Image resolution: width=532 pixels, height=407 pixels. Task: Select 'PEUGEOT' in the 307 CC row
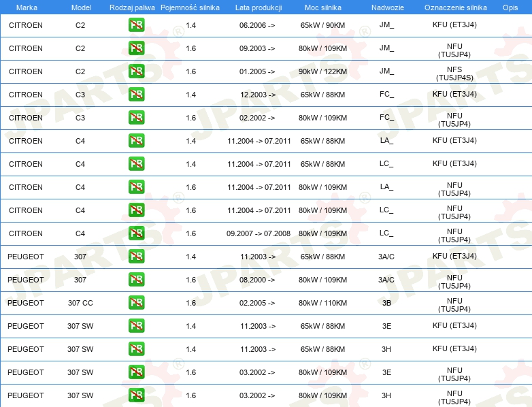click(x=26, y=303)
